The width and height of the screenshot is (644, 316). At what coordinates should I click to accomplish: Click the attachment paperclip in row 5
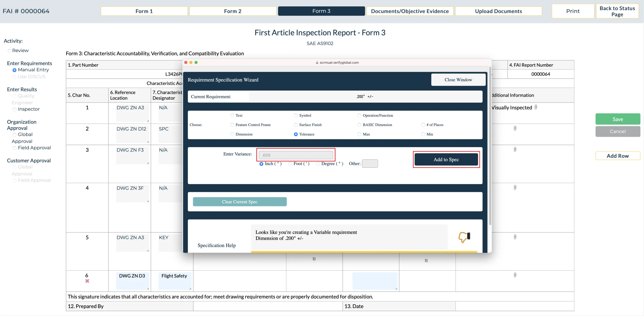pyautogui.click(x=515, y=237)
